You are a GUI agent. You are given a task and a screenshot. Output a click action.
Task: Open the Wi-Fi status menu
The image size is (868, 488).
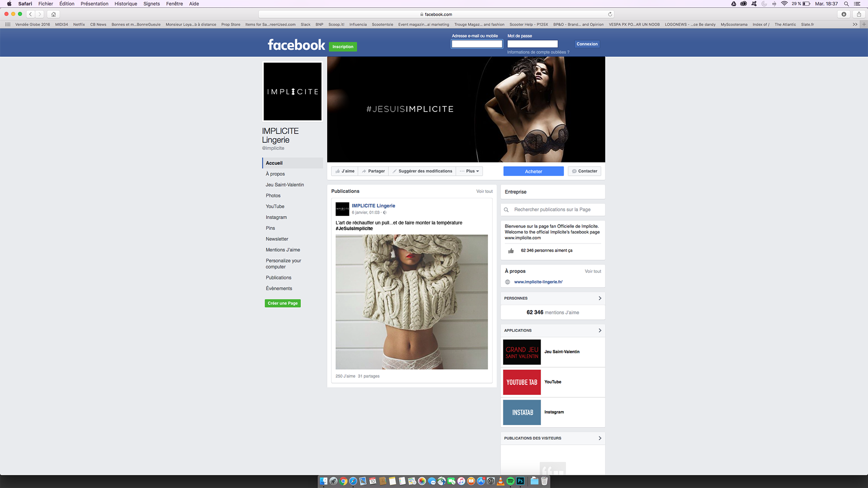click(x=784, y=4)
